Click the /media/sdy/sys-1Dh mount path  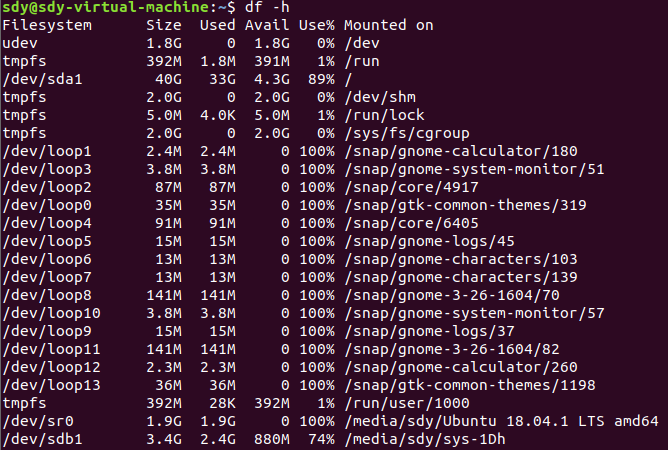pos(424,439)
